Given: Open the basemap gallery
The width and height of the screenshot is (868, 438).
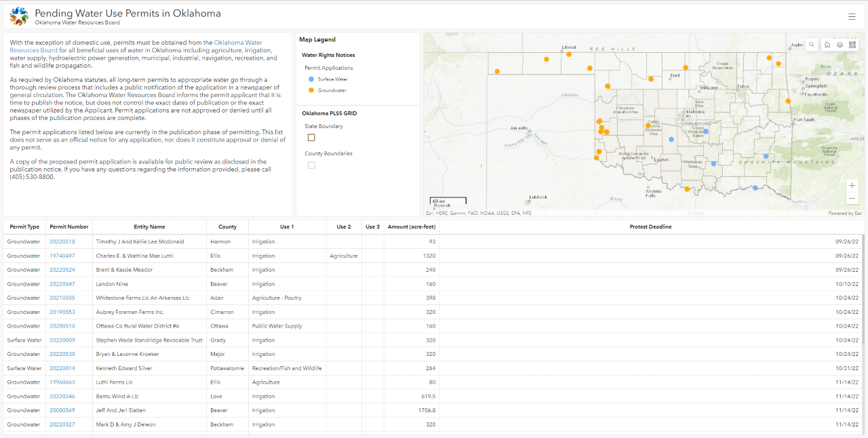Looking at the screenshot, I should pos(852,45).
